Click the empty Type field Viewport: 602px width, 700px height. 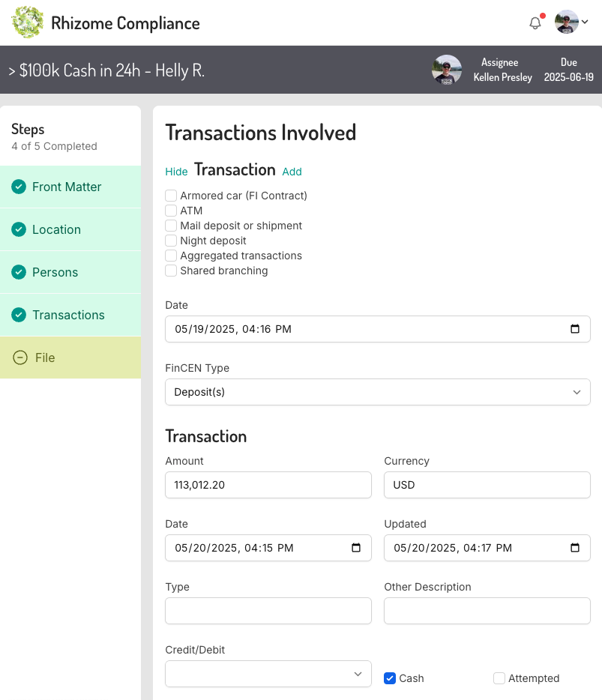(x=268, y=611)
